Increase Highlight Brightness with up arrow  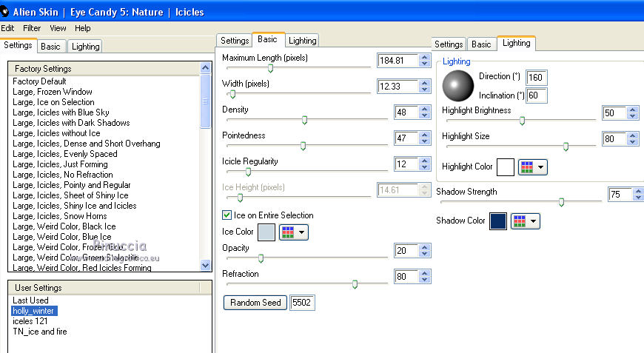[632, 110]
